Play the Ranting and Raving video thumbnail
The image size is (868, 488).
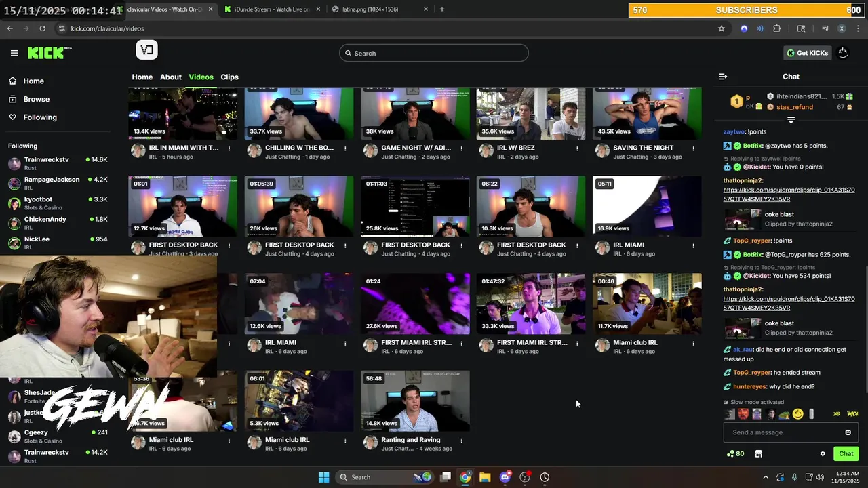(x=415, y=401)
